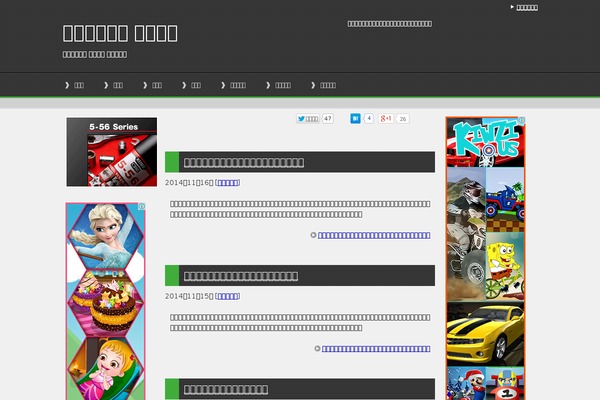Click the ad info icon beside Kizi logo
Viewport: 600px width, 400px height.
pyautogui.click(x=521, y=120)
